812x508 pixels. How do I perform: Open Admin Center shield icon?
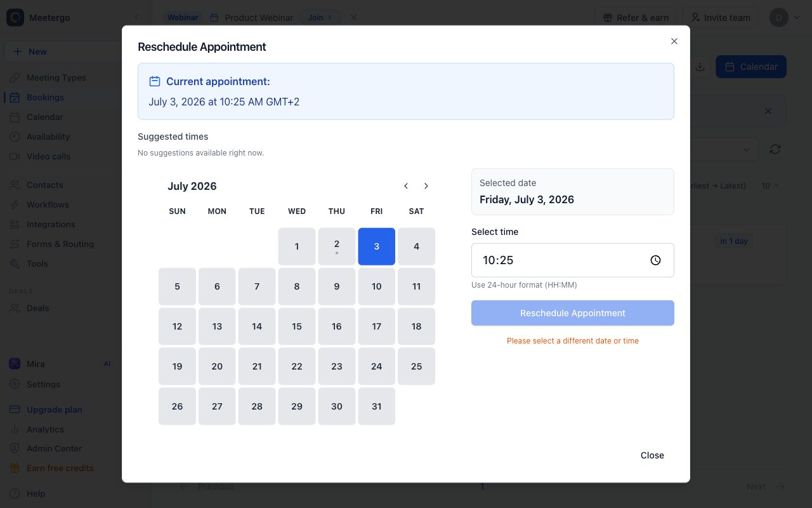tap(15, 448)
